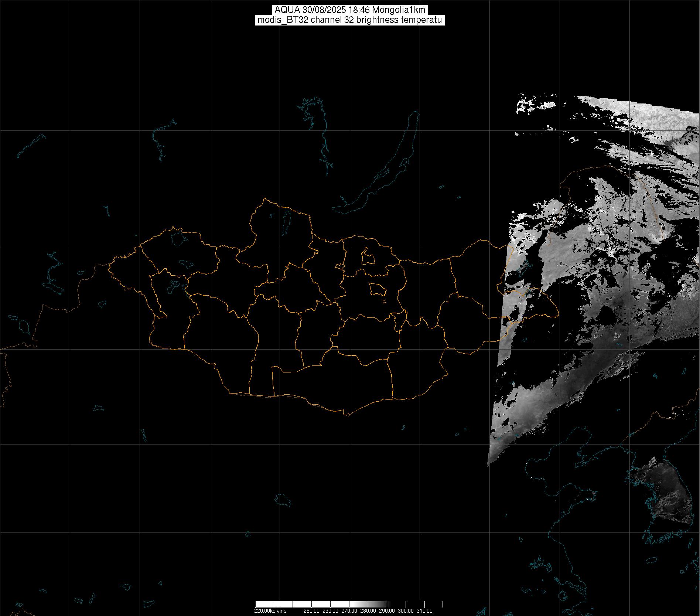Image resolution: width=700 pixels, height=616 pixels.
Task: Pick the 290.00 value on the scale
Action: pyautogui.click(x=387, y=611)
